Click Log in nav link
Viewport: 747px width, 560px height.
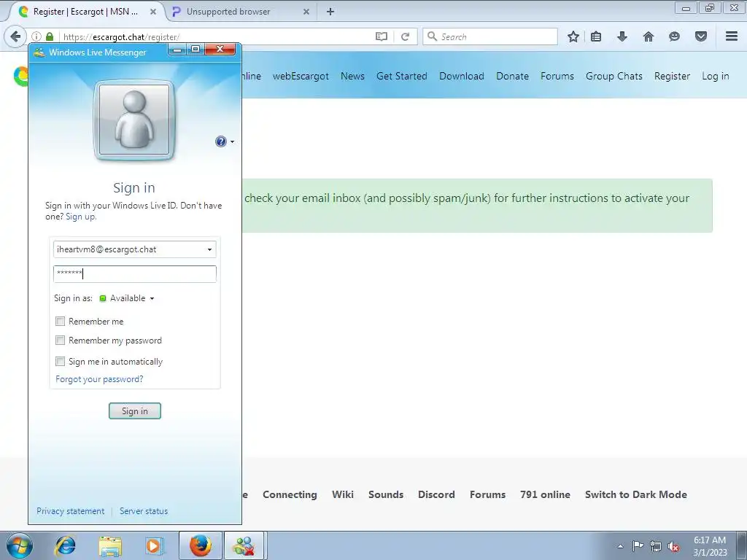tap(715, 76)
